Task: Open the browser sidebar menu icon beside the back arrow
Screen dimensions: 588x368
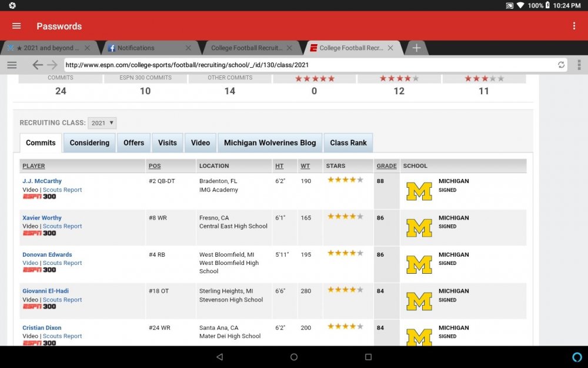Action: 12,65
